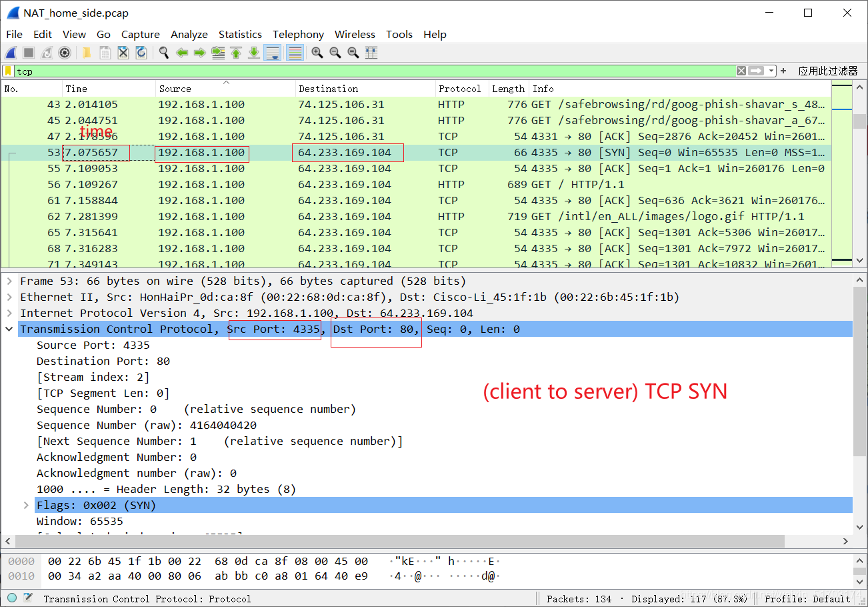Open the Edit menu
The height and width of the screenshot is (607, 868).
(x=43, y=34)
